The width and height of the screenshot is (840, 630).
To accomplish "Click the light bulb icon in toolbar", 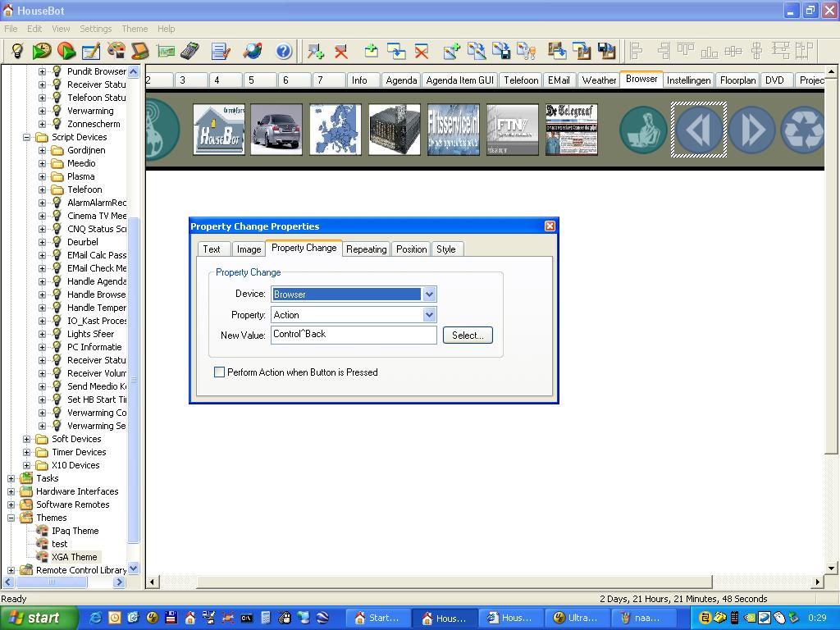I will (x=17, y=52).
